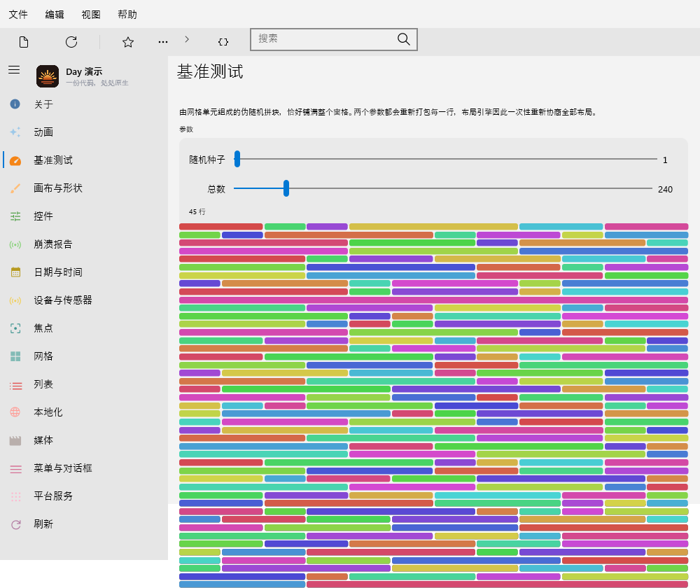Go to 崩溃报告 page
Screen dimensions: 700x588
85,245
